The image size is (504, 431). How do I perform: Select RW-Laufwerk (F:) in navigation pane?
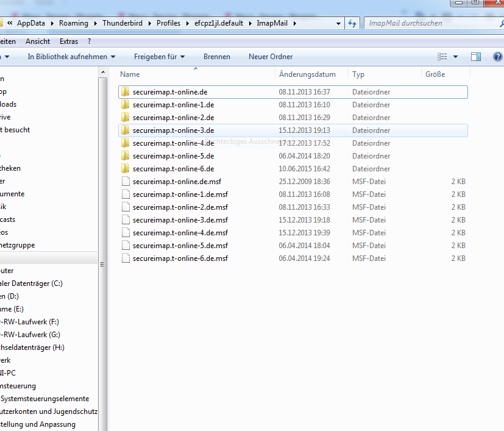tap(30, 322)
